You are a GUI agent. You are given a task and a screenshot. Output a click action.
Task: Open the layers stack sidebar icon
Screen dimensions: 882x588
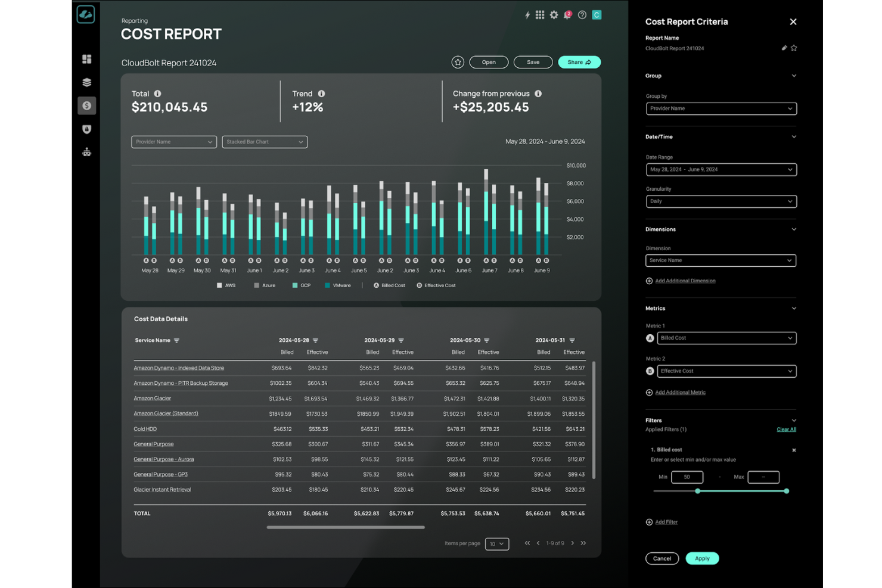(x=87, y=82)
